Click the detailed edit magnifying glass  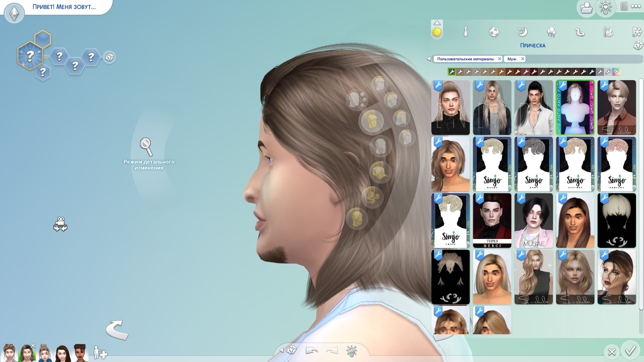click(147, 147)
